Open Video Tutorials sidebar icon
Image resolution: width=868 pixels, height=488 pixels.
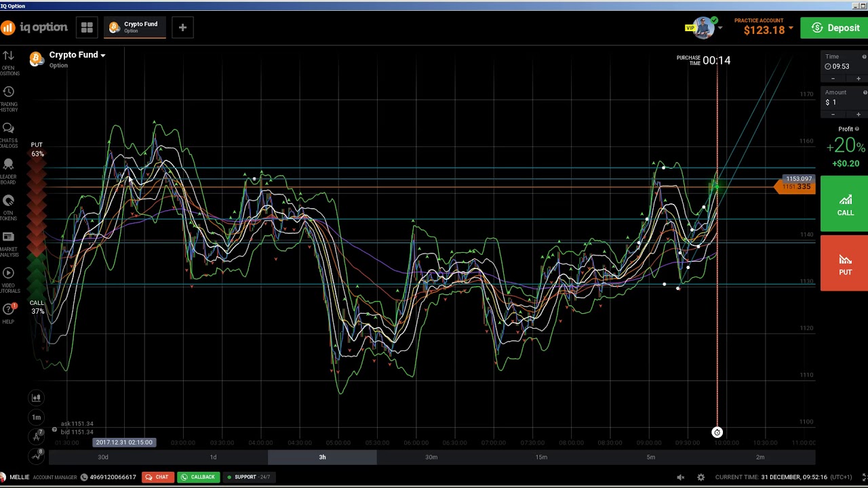coord(8,278)
